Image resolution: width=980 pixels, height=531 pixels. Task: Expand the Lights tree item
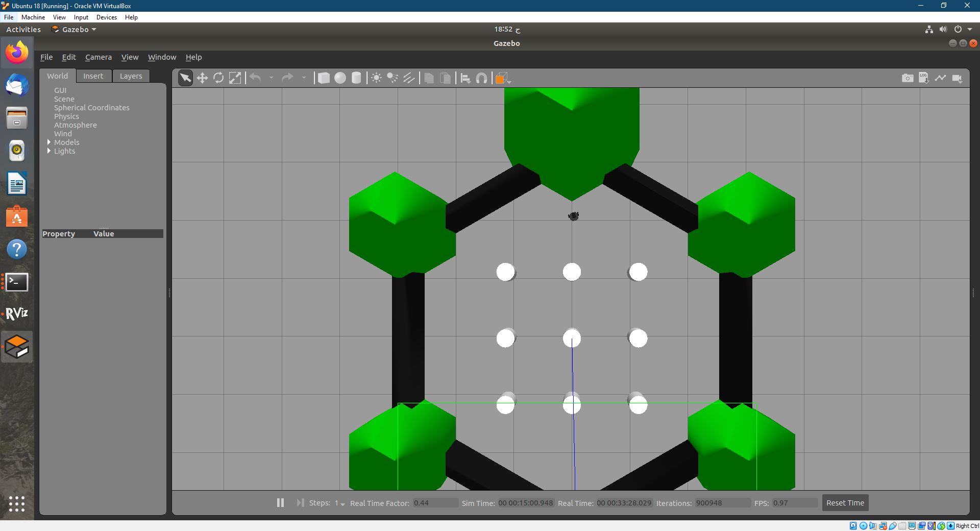[x=49, y=151]
